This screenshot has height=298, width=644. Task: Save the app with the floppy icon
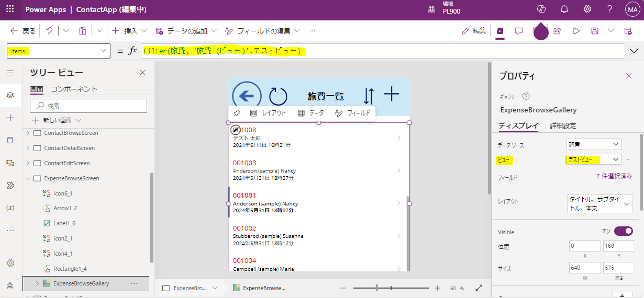tap(595, 31)
